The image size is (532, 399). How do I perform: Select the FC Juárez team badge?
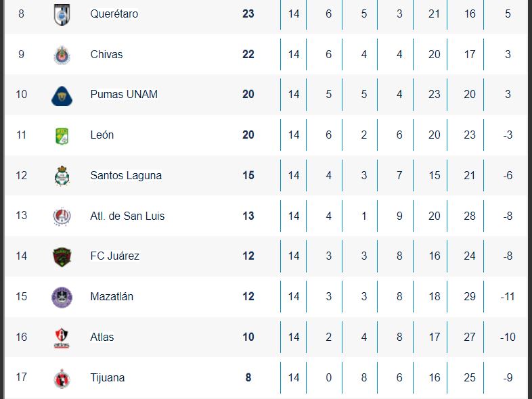point(62,256)
